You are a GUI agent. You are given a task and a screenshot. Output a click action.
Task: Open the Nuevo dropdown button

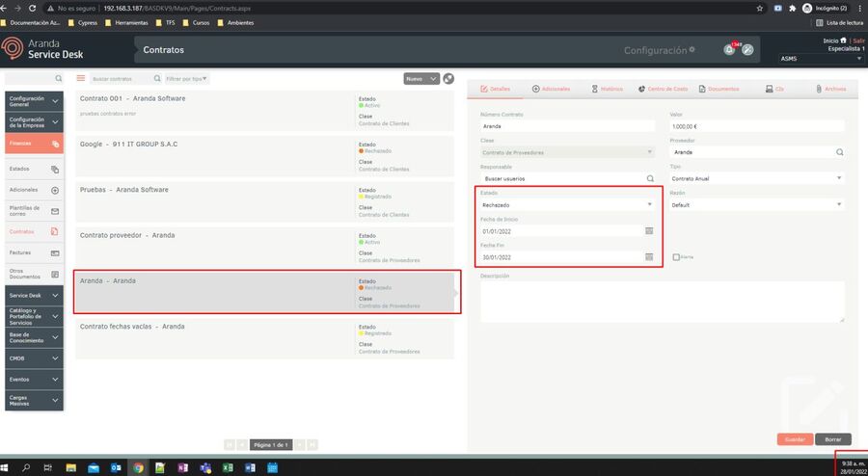pos(421,79)
